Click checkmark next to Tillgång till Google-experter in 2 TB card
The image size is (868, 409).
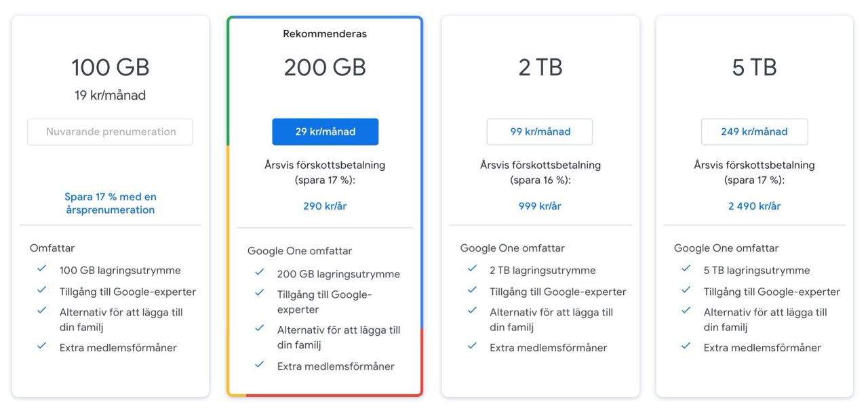pyautogui.click(x=473, y=290)
